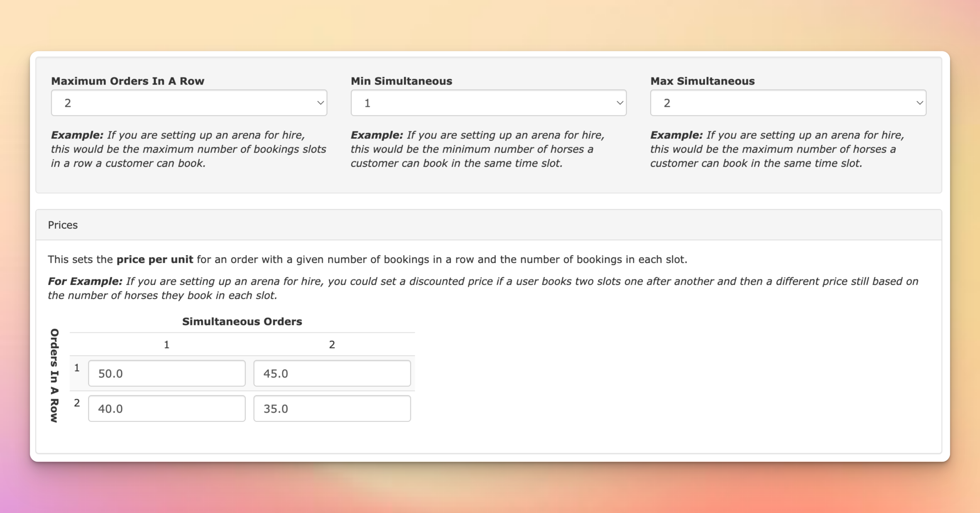Click the 50.0 price input field
Screen dimensions: 980x513
coord(167,373)
